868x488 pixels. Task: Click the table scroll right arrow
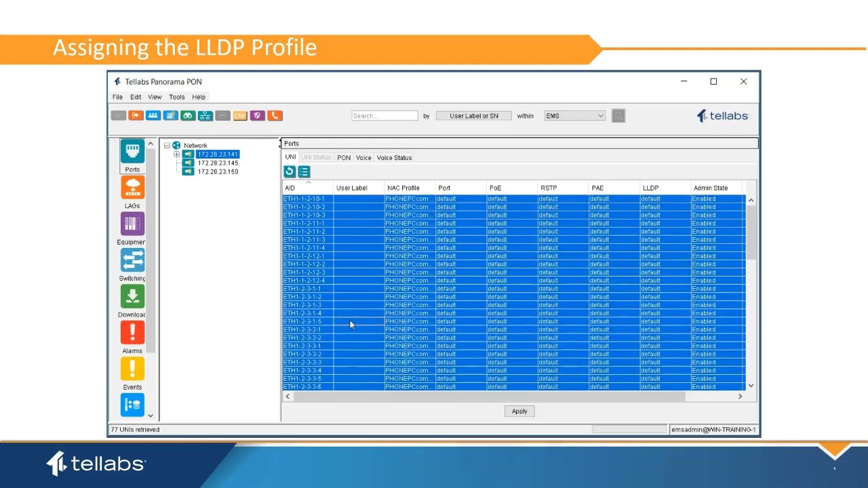(x=740, y=396)
